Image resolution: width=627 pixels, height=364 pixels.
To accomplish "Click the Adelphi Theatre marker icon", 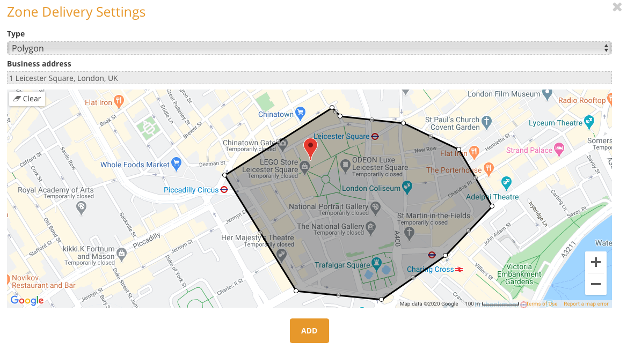I will tap(506, 182).
